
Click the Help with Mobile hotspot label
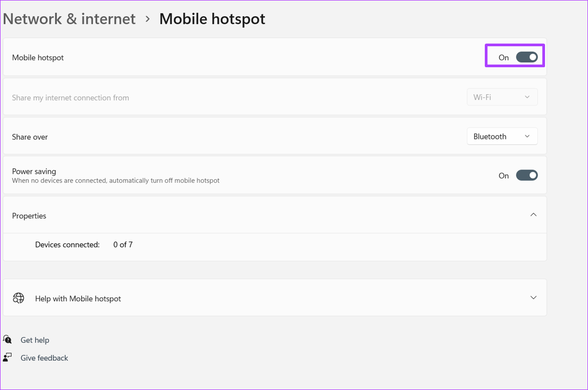[x=78, y=299]
